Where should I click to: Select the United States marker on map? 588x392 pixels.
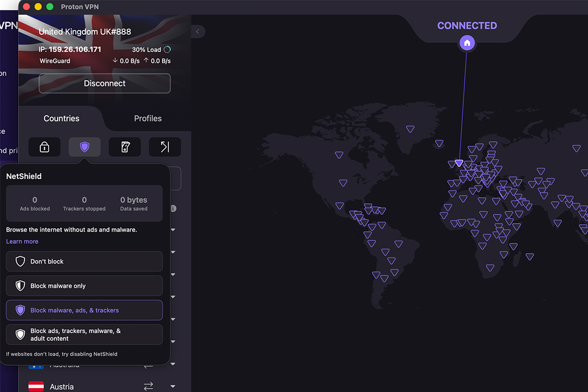coord(343,183)
